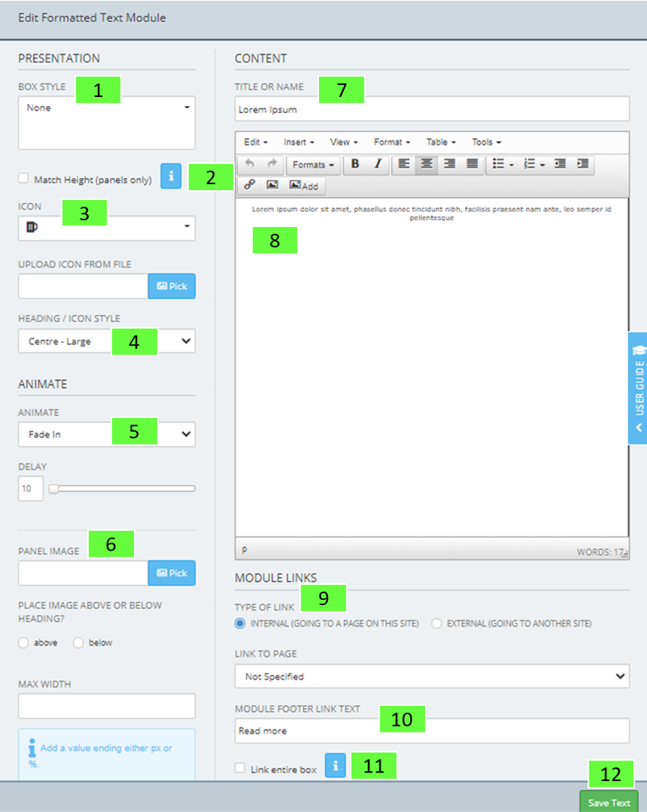Open the Formats dropdown
This screenshot has width=647, height=812.
point(313,164)
